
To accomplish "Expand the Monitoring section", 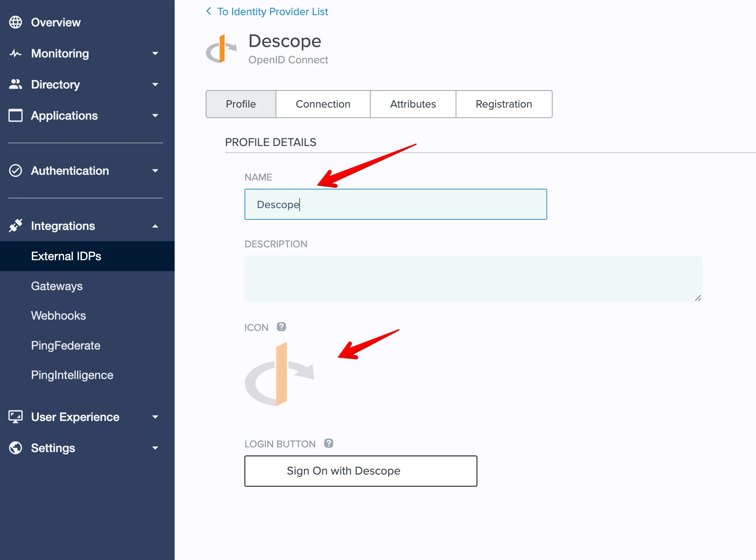I will [155, 54].
